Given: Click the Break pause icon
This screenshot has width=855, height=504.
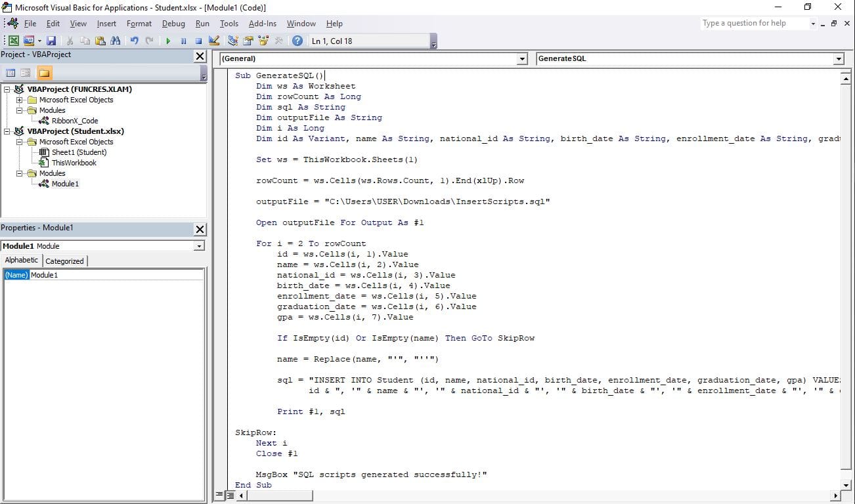Looking at the screenshot, I should 183,41.
